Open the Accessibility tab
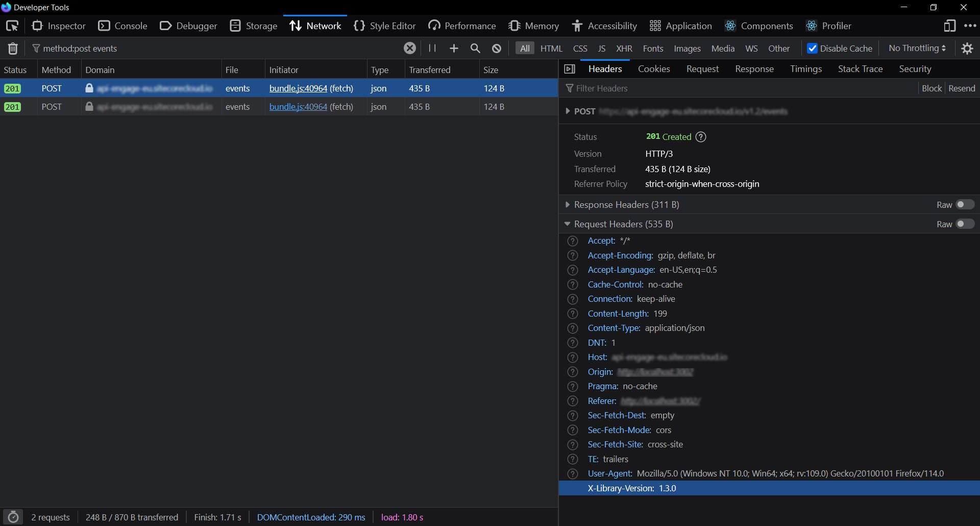The height and width of the screenshot is (526, 980). tap(605, 26)
